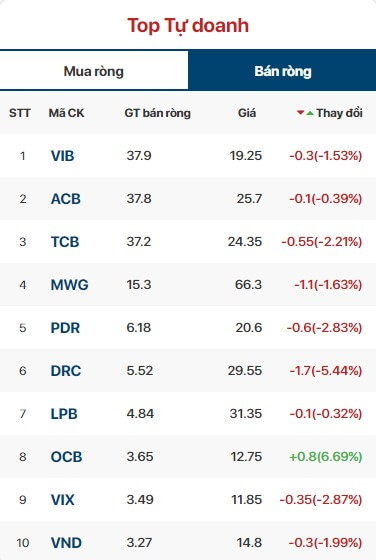
Task: Open the MWG stock code link
Action: 70,285
